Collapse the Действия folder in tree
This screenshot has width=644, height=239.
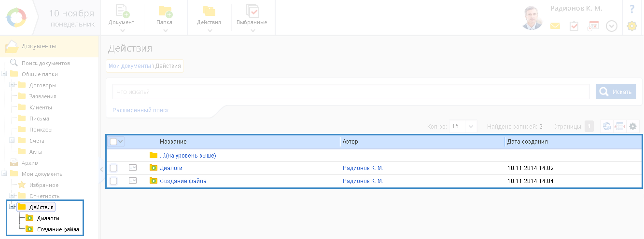(x=12, y=207)
